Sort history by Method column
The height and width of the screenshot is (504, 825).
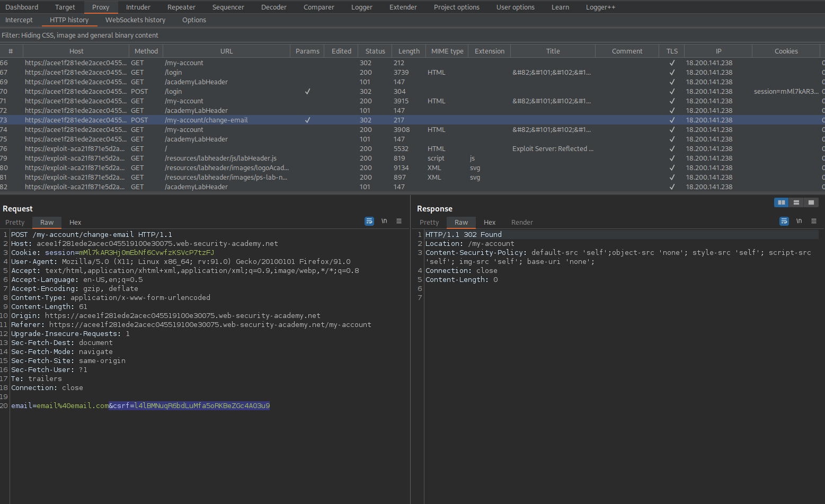pyautogui.click(x=146, y=51)
